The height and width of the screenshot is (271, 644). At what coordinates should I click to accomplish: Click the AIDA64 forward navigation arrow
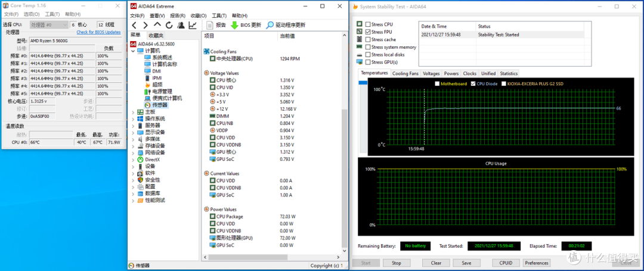(x=145, y=26)
